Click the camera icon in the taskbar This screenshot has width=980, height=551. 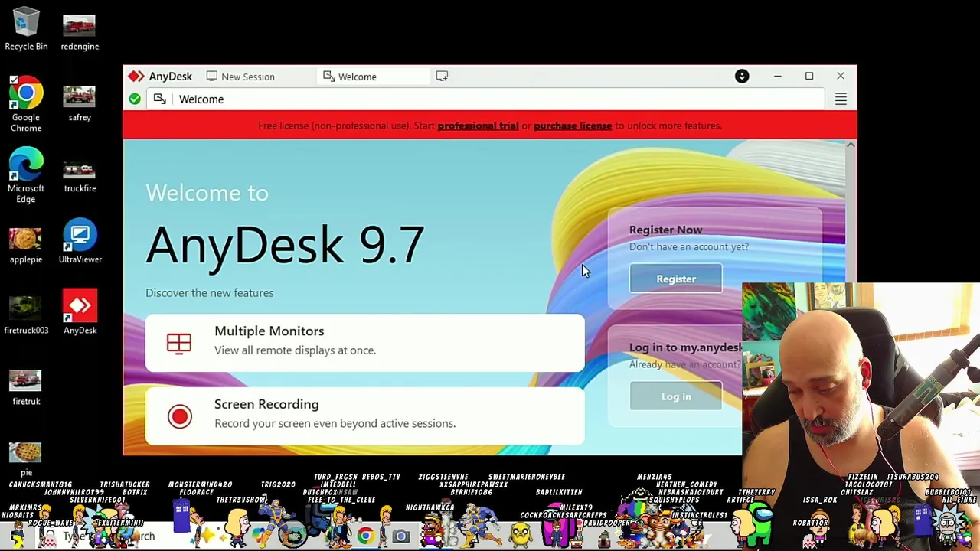(401, 536)
